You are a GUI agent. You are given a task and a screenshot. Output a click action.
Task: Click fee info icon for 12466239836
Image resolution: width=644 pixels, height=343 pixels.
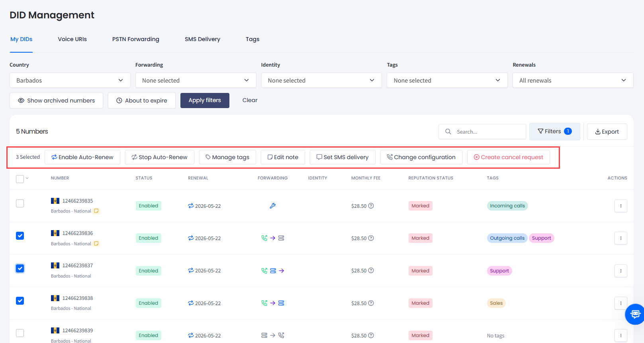[x=371, y=238]
